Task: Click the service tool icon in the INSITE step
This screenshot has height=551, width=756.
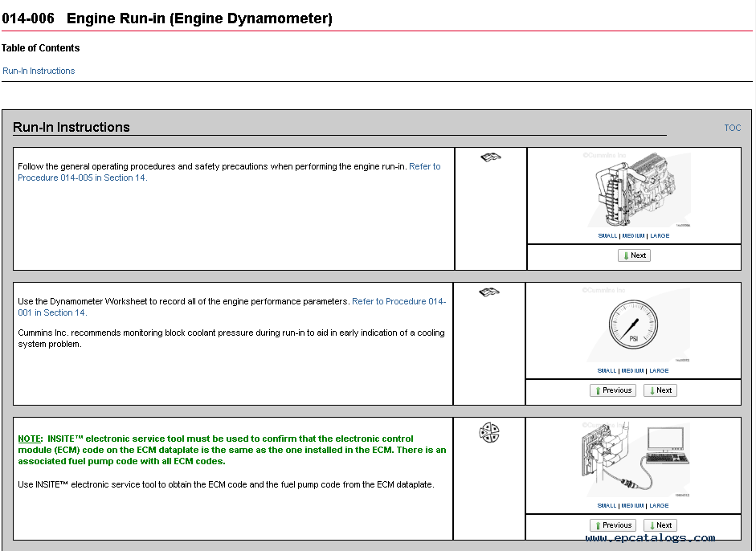Action: click(489, 432)
